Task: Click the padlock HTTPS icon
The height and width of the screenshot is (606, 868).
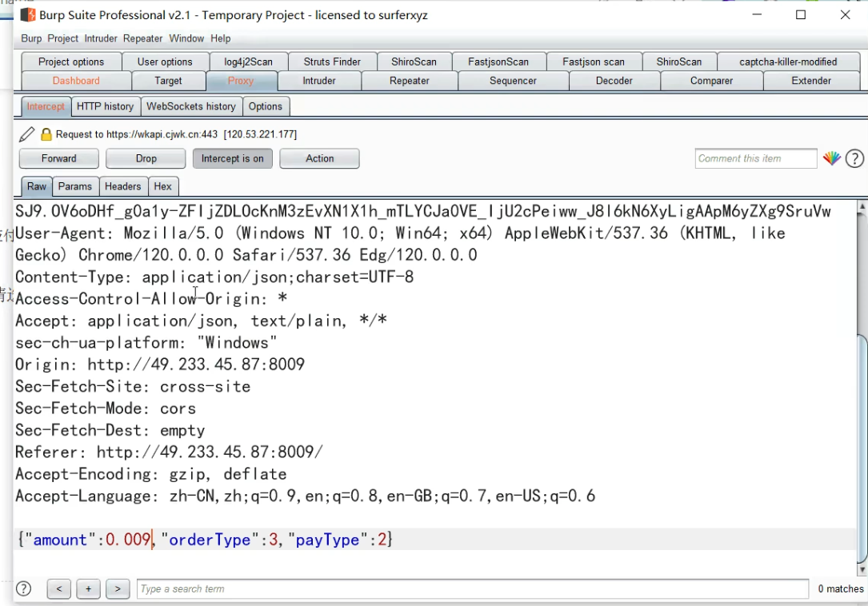Action: click(46, 134)
